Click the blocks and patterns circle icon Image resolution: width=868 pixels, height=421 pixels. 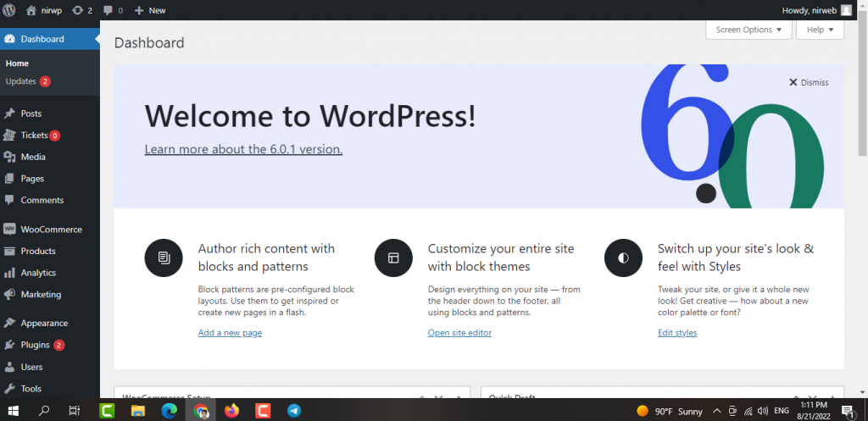164,258
